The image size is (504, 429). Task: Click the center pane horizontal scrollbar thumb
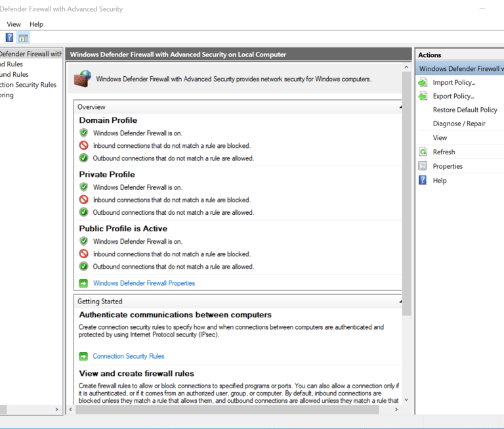pos(227,409)
